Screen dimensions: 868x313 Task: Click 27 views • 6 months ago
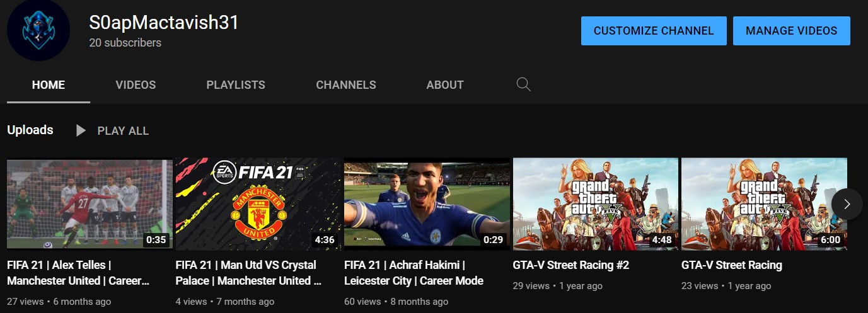click(59, 302)
